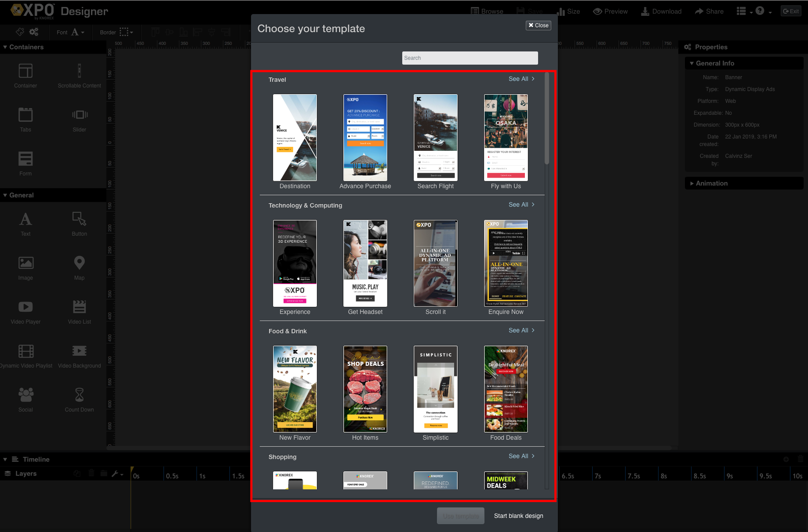Select the Slider component icon

tap(80, 115)
